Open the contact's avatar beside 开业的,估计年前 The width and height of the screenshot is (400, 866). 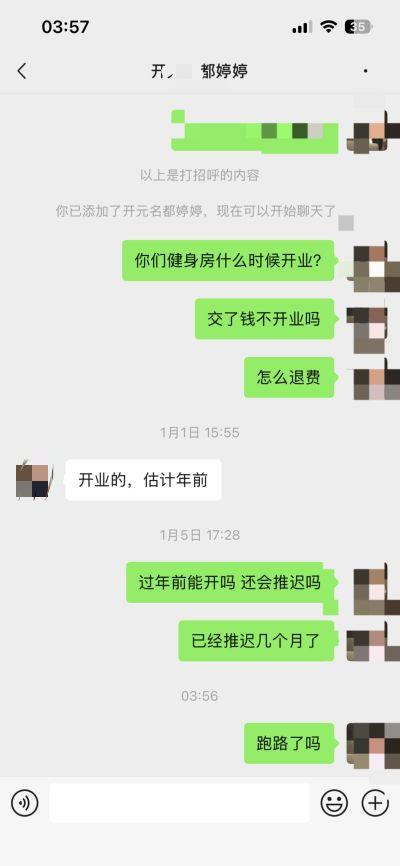tap(34, 481)
